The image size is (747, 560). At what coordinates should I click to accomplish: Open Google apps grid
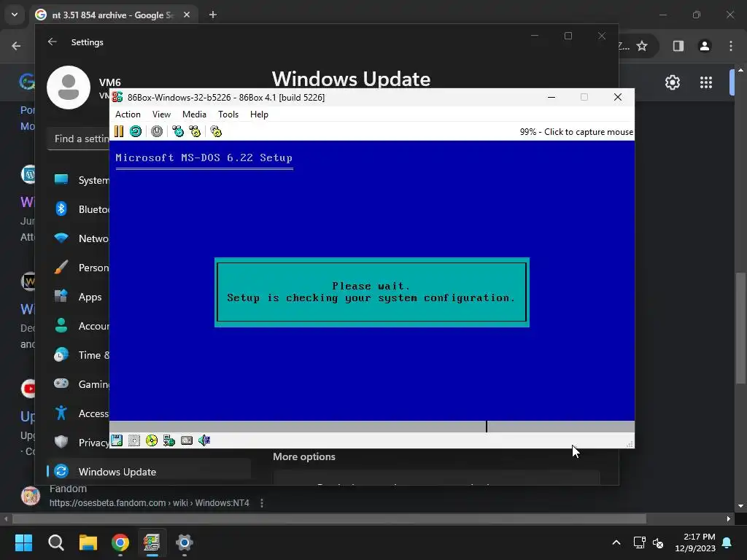(706, 82)
